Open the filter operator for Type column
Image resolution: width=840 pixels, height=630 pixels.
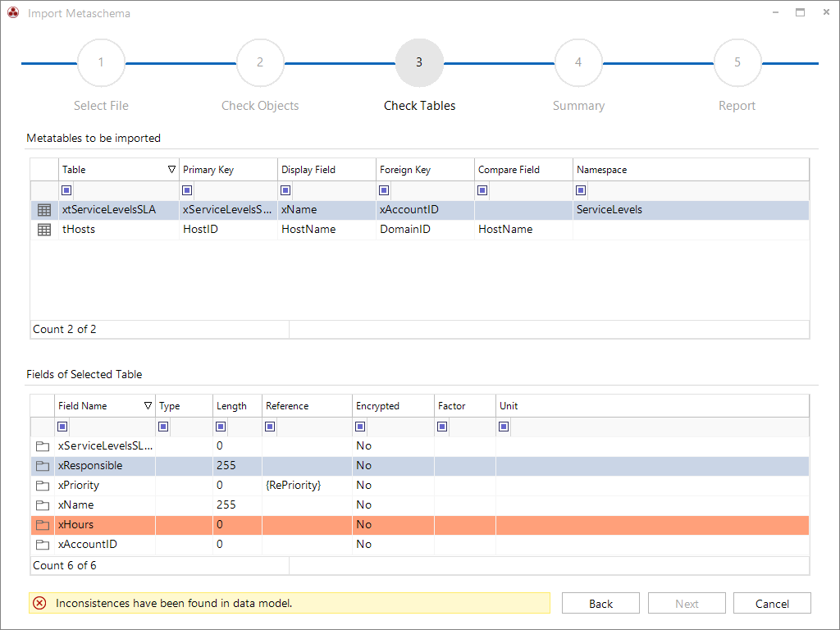[163, 427]
